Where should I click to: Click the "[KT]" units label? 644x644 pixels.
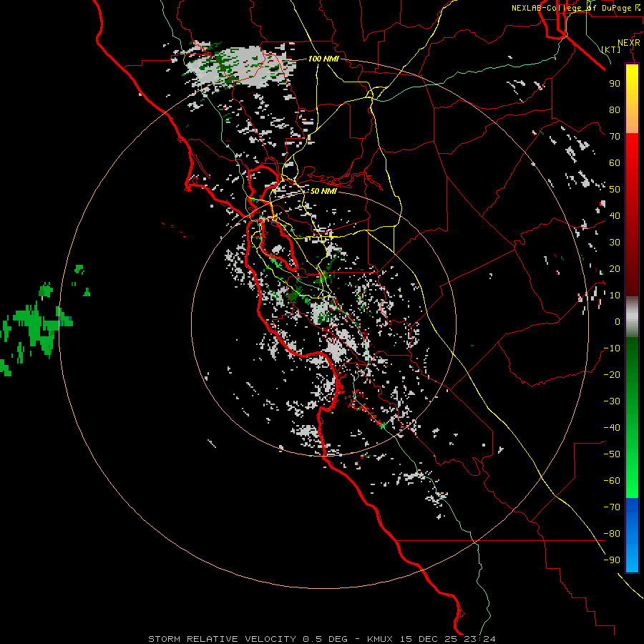611,49
